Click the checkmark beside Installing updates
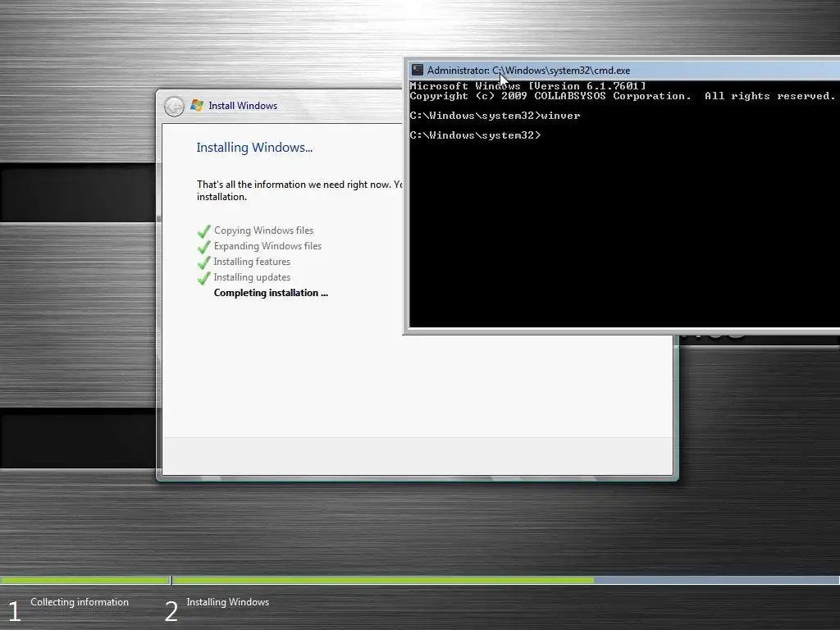Image resolution: width=840 pixels, height=630 pixels. coord(204,277)
